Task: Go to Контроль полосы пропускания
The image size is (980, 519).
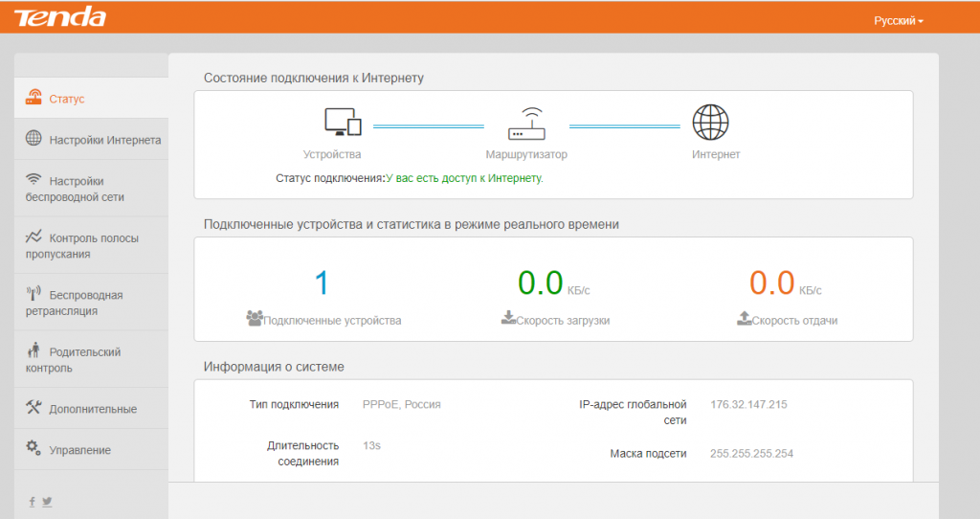Action: coord(91,245)
